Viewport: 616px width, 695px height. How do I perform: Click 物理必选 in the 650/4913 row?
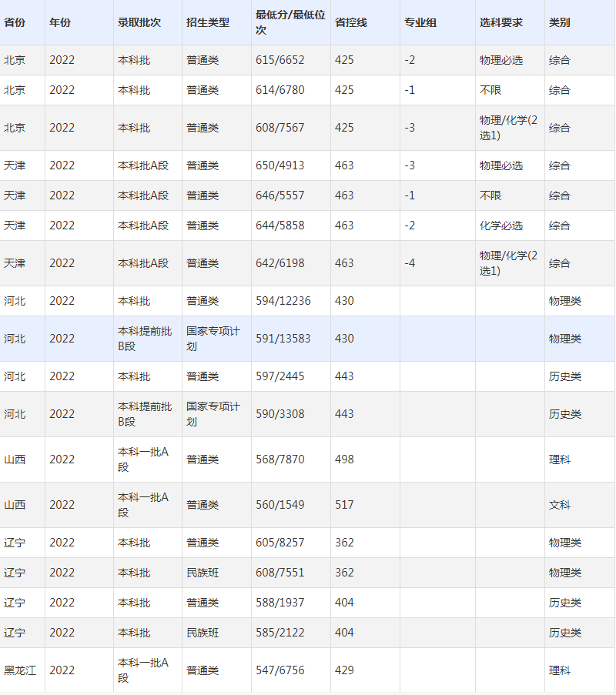coord(501,165)
